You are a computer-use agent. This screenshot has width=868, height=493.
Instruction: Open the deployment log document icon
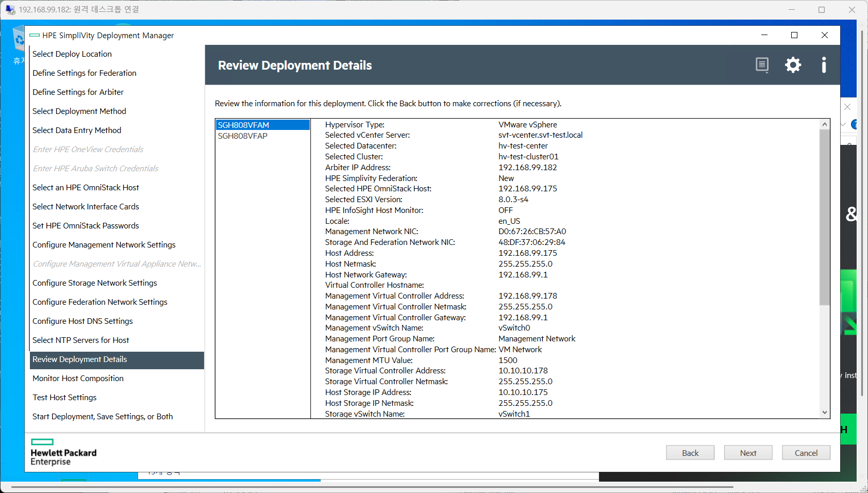click(x=762, y=65)
